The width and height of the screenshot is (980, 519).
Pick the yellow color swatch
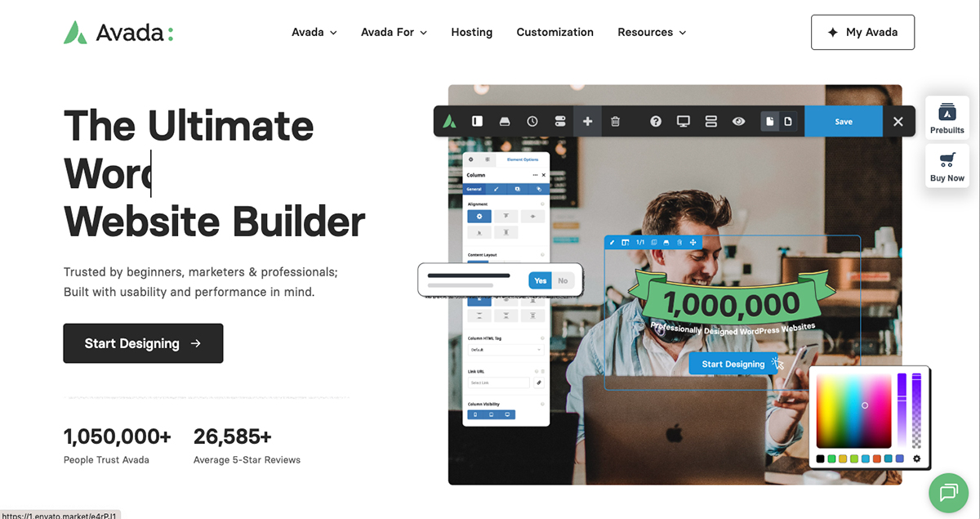tap(843, 459)
